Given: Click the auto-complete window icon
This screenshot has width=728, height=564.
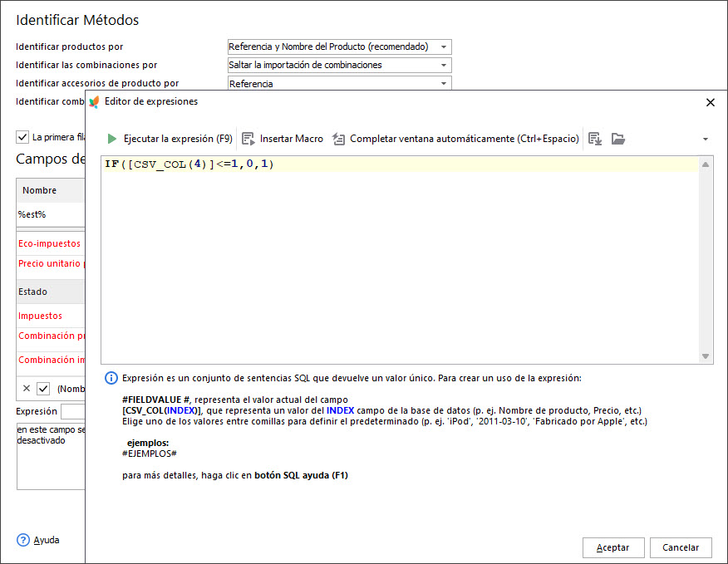Looking at the screenshot, I should point(338,139).
